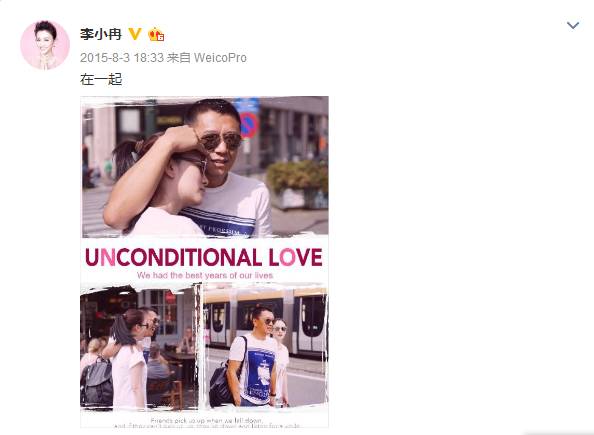
Task: Click the no-parking sign in top photo
Action: tap(249, 125)
